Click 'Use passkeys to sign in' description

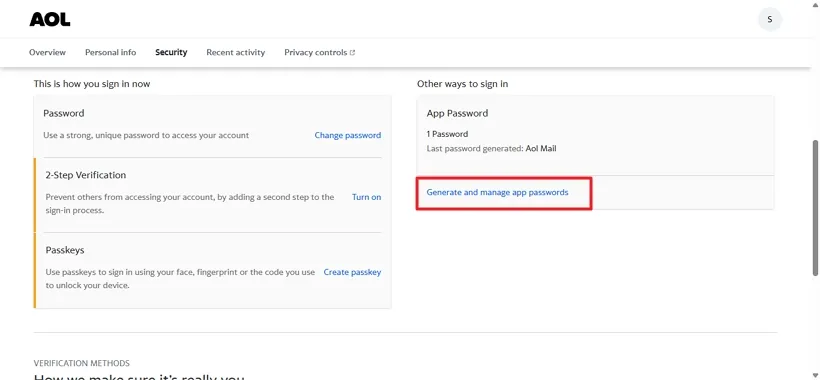click(x=180, y=279)
